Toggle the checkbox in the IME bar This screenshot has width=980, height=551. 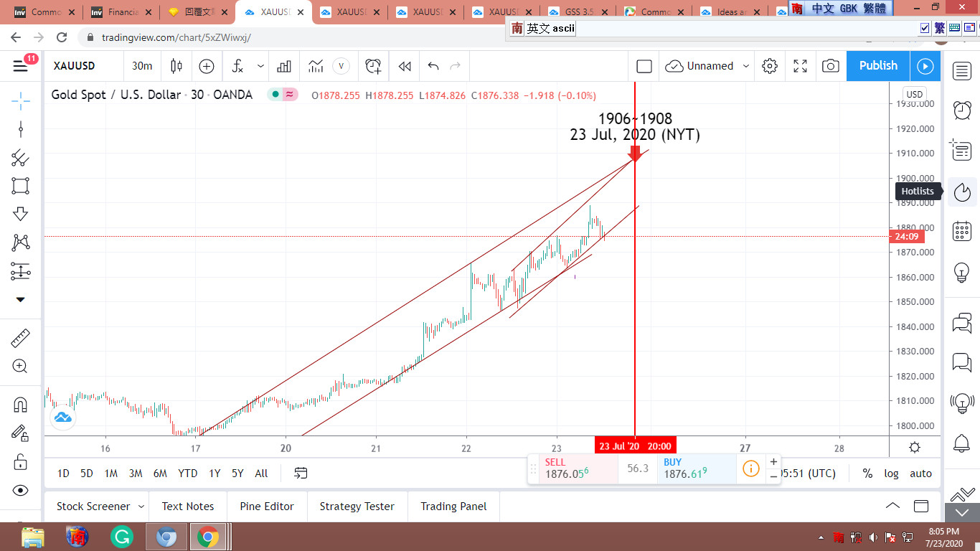coord(925,28)
